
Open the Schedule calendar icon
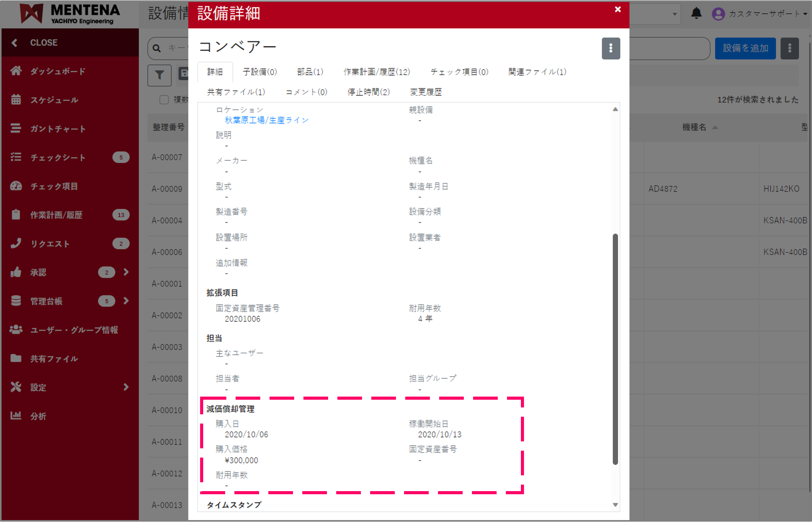16,100
